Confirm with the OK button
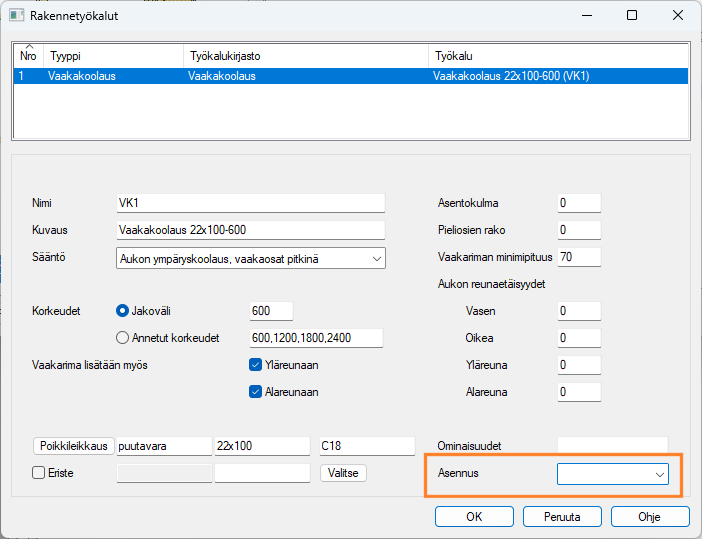The width and height of the screenshot is (702, 539). pos(474,517)
